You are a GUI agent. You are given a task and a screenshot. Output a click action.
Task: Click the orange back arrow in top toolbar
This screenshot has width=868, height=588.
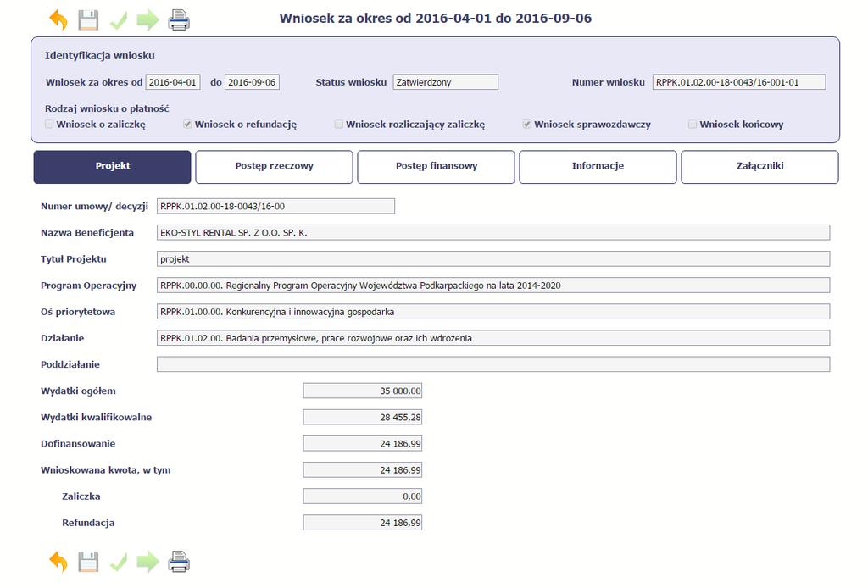[58, 20]
